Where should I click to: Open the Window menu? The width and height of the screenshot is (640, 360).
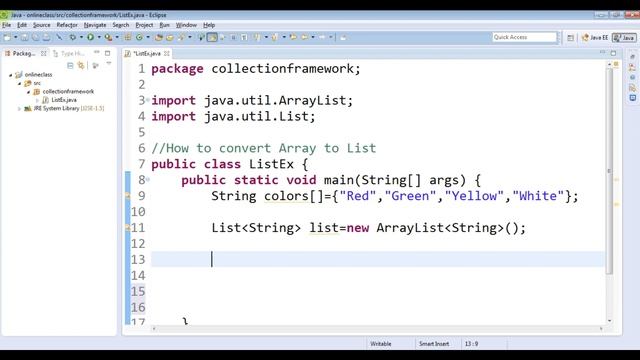186,25
